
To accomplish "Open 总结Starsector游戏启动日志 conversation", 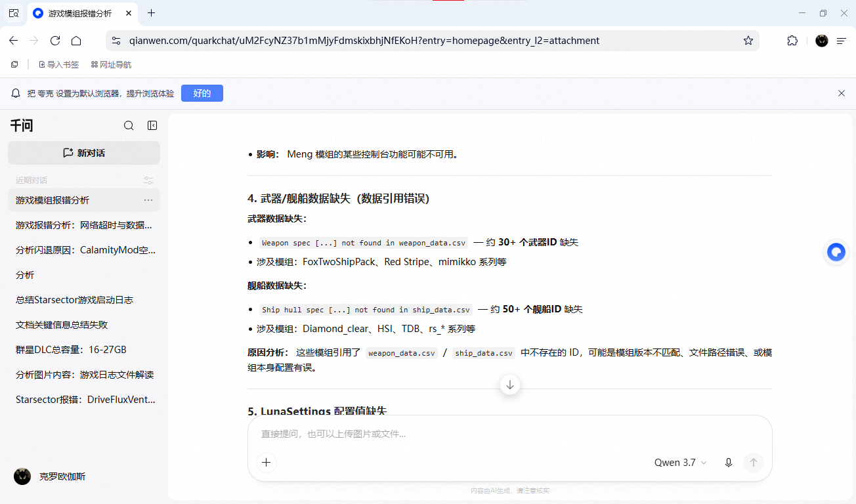I will pos(84,300).
